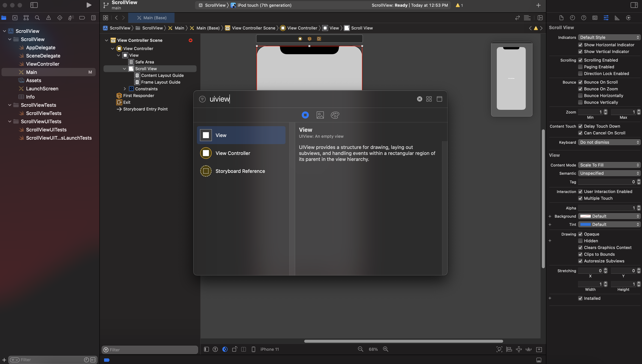Click the Background color swatch
This screenshot has width=642, height=364.
[x=585, y=216]
